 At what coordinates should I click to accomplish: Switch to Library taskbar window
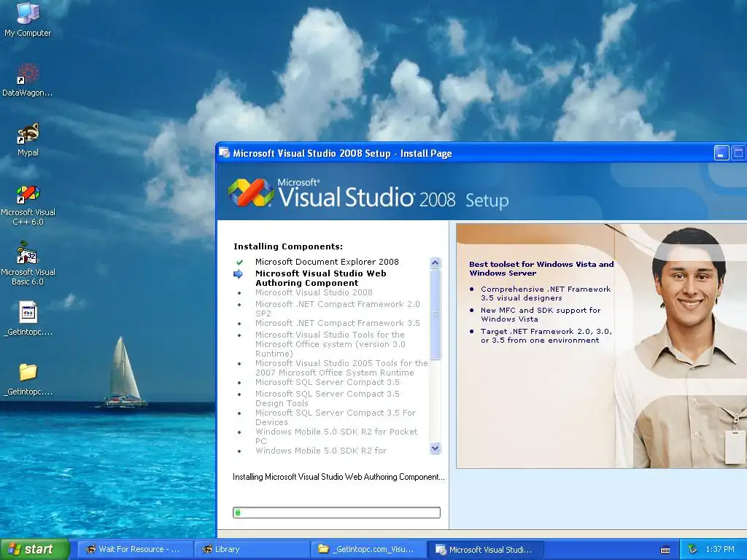(x=252, y=549)
